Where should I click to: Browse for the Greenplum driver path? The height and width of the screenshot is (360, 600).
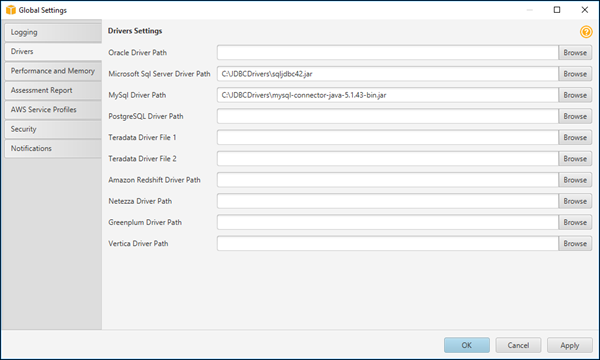point(575,222)
